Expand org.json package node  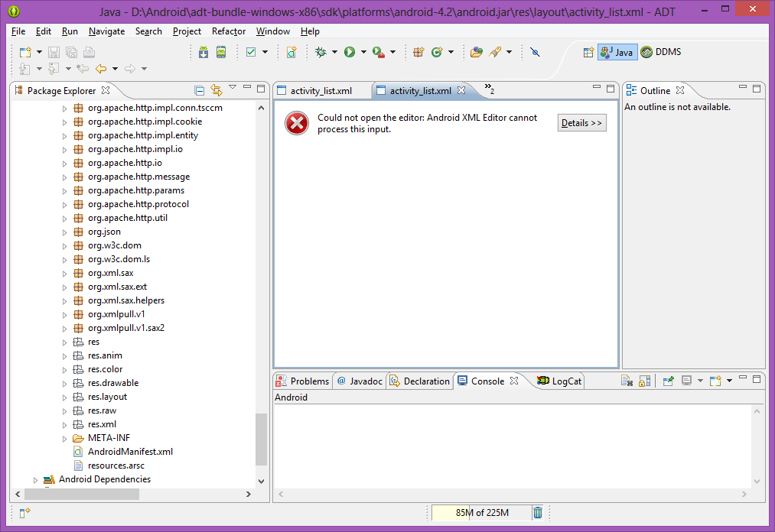[x=64, y=232]
